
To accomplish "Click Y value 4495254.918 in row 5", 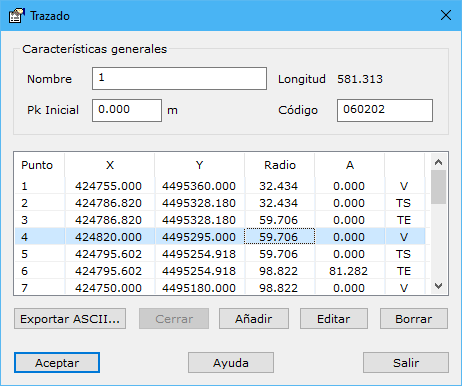I will point(199,254).
